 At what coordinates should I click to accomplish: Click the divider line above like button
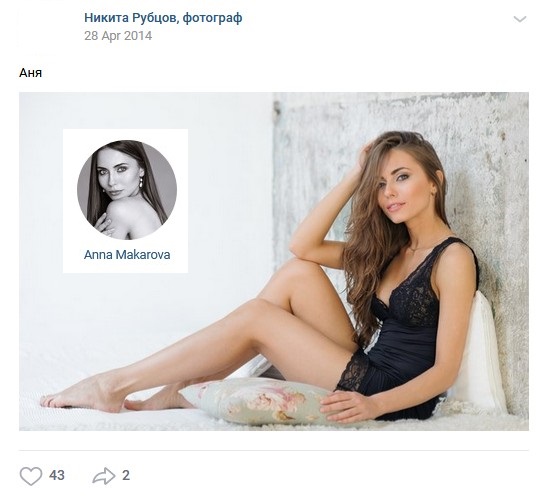point(274,451)
